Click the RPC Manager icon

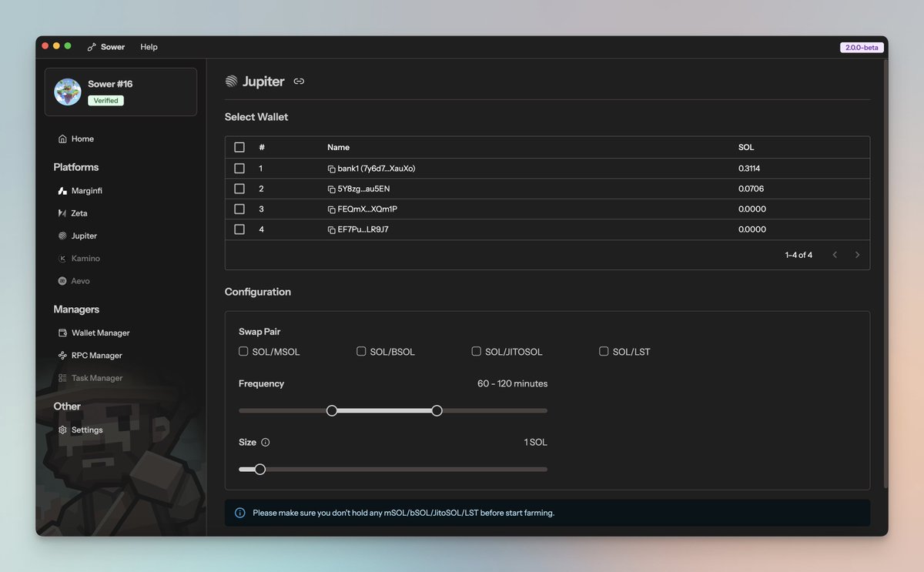pyautogui.click(x=62, y=356)
